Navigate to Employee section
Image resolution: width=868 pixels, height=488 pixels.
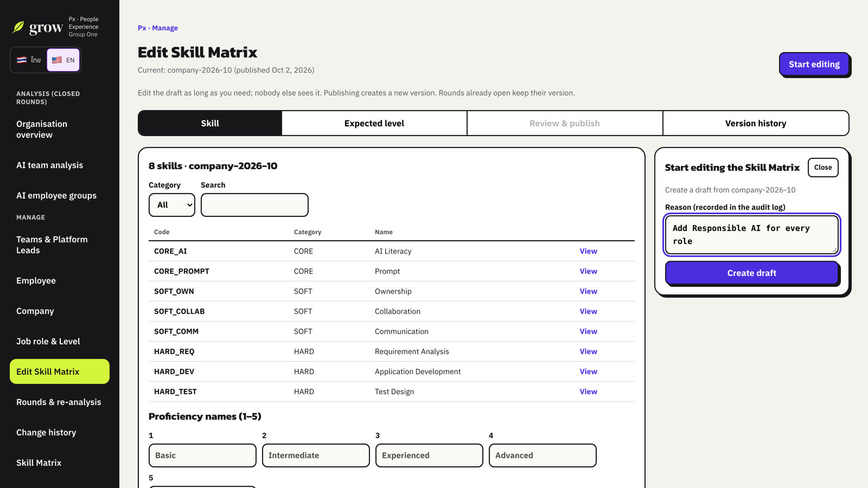click(x=60, y=280)
